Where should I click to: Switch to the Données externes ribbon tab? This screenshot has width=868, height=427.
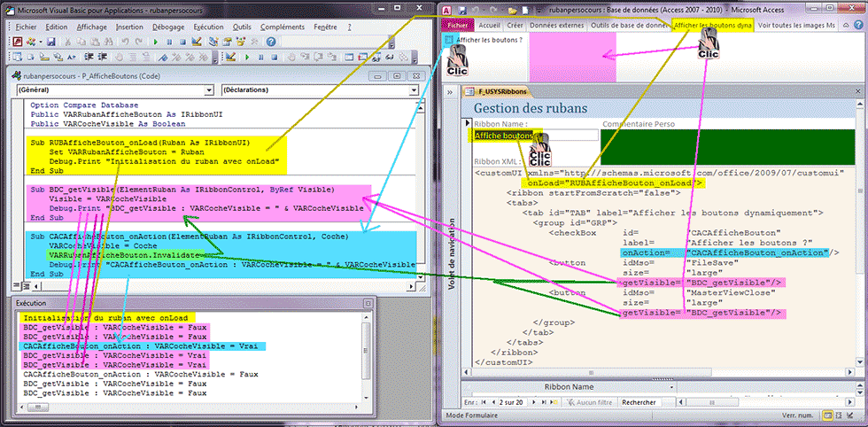556,25
